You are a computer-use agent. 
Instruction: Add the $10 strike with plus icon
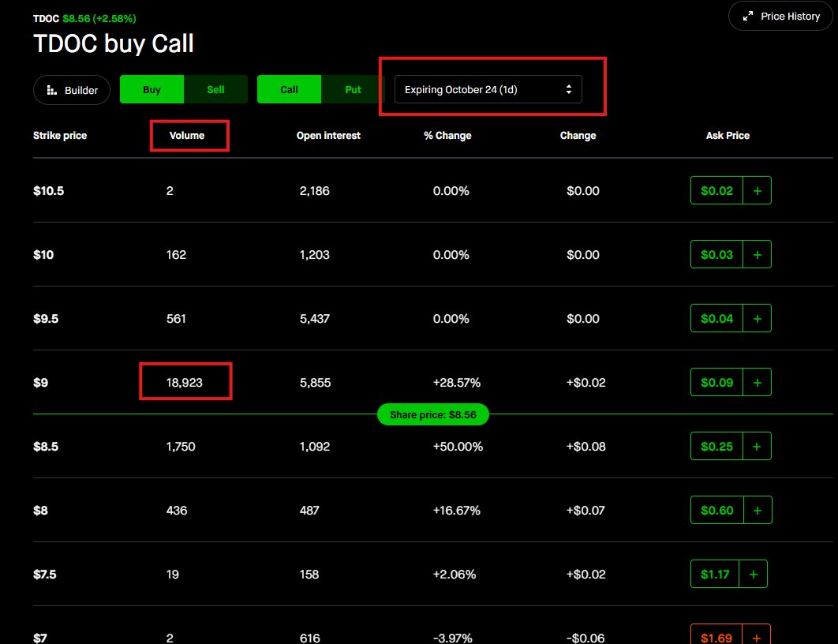click(757, 254)
